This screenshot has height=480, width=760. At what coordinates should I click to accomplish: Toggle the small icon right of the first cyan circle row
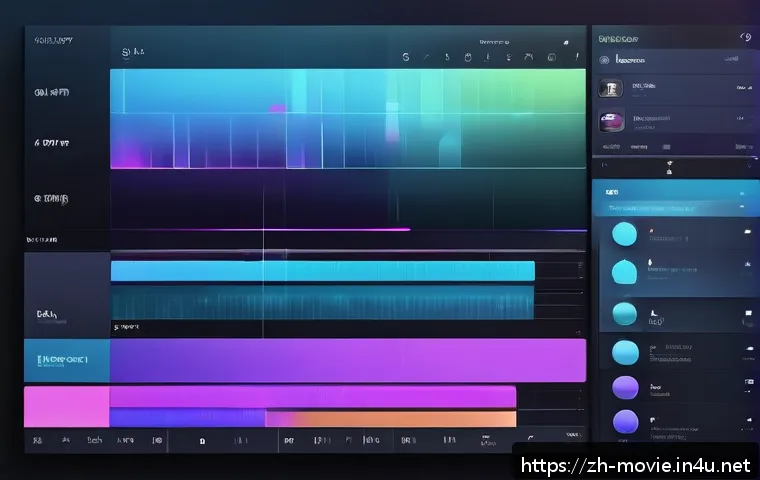pos(745,232)
